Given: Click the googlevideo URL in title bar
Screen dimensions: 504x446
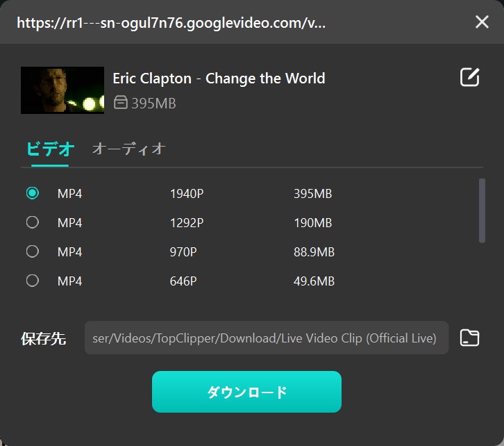Looking at the screenshot, I should point(171,22).
